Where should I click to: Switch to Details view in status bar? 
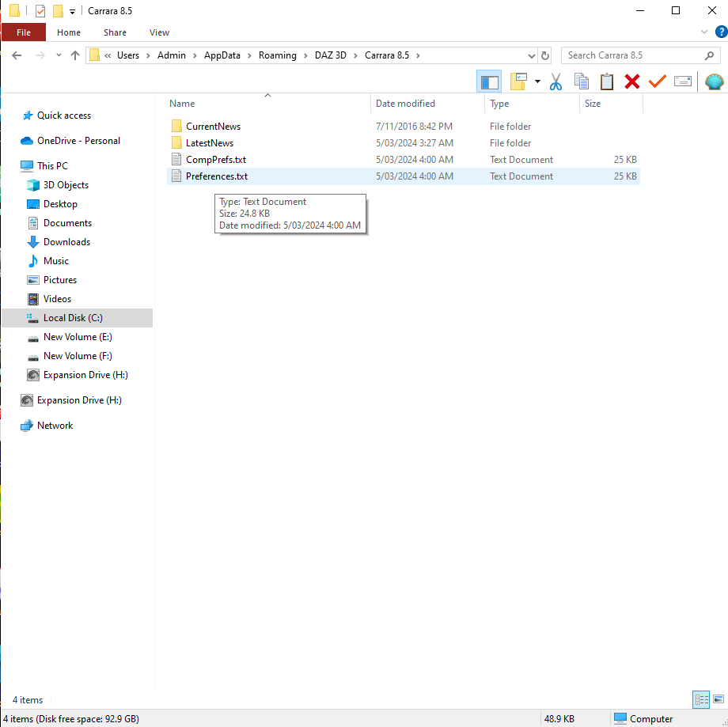click(700, 699)
